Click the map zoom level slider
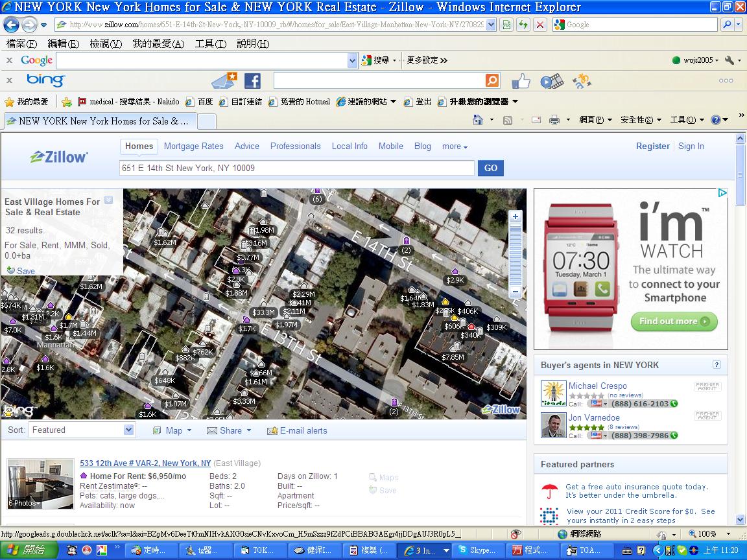The width and height of the screenshot is (747, 560). (x=515, y=254)
